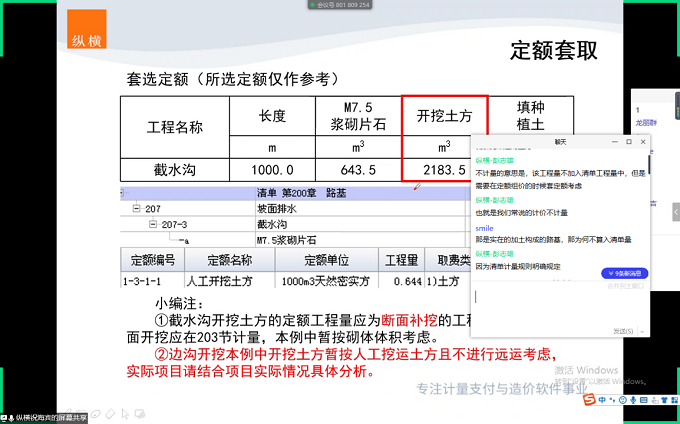Screen dimensions: 680x424
Task: Click the microphone icon in the tray
Action: pyautogui.click(x=634, y=401)
